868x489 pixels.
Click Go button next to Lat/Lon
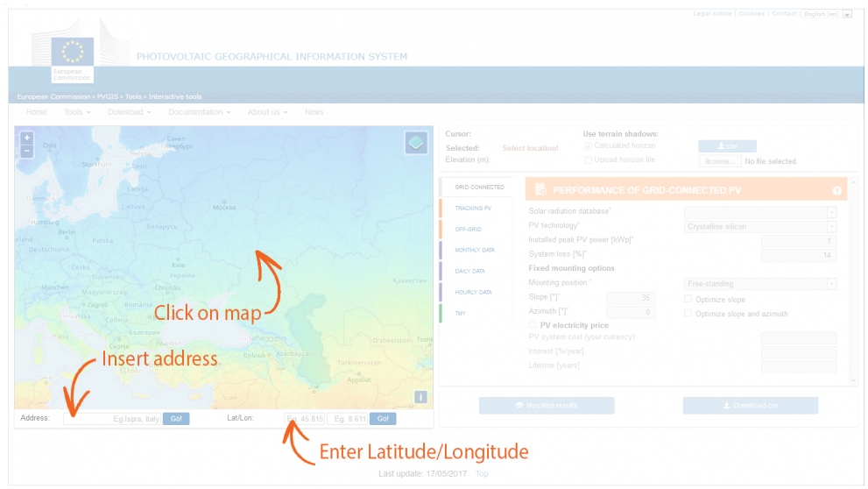coord(383,419)
